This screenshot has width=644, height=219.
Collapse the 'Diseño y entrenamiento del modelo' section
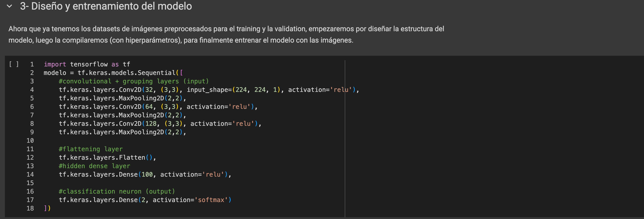tap(10, 6)
